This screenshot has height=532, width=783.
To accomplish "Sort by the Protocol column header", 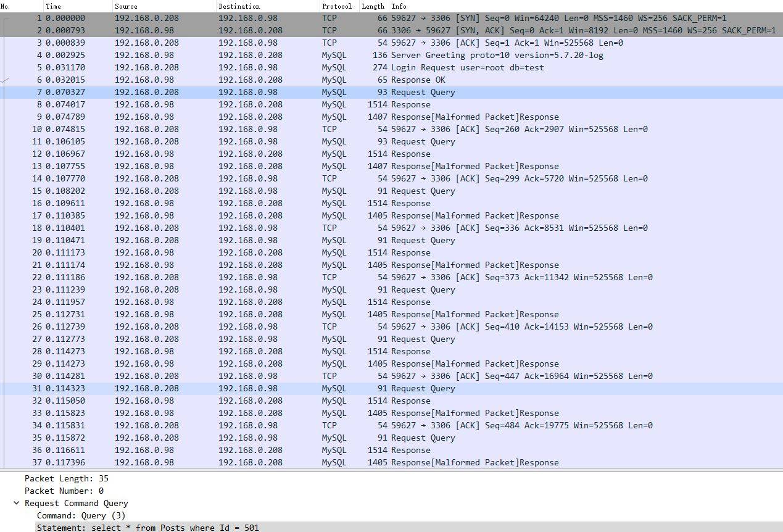I will [339, 6].
